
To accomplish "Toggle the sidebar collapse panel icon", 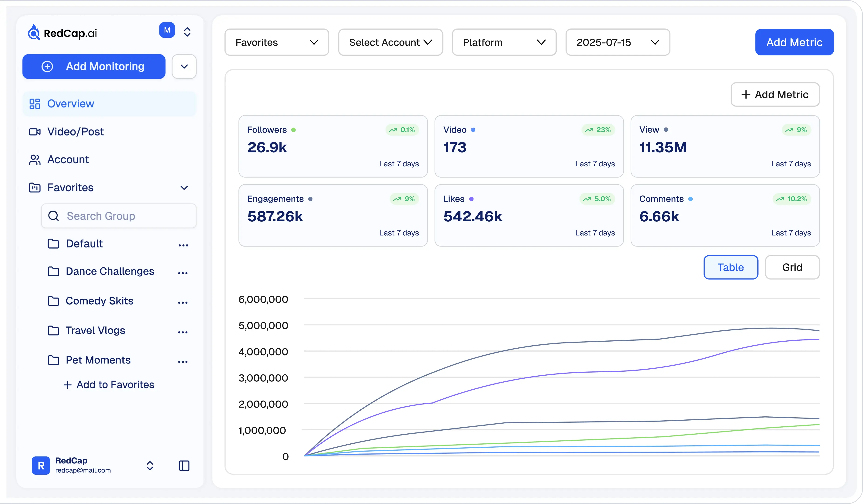I will click(x=184, y=466).
